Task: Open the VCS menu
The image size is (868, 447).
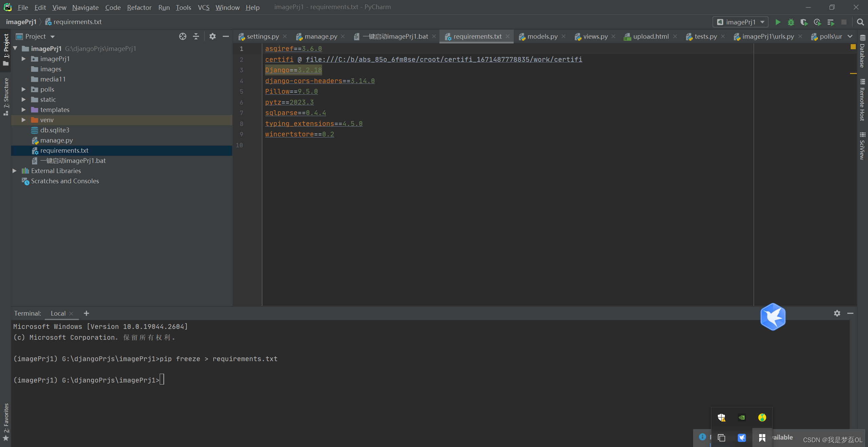Action: (x=203, y=7)
